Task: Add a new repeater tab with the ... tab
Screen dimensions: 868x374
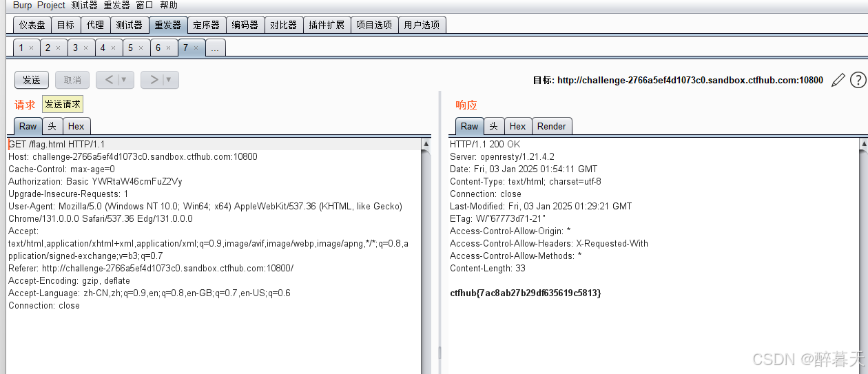Action: click(x=216, y=48)
